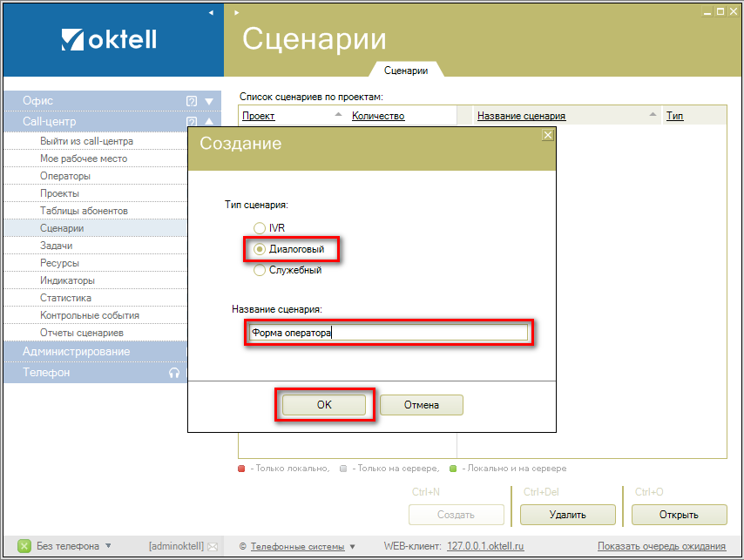Screen dimensions: 744x560
Task: Click the small right arrow beside header
Action: pos(236,13)
